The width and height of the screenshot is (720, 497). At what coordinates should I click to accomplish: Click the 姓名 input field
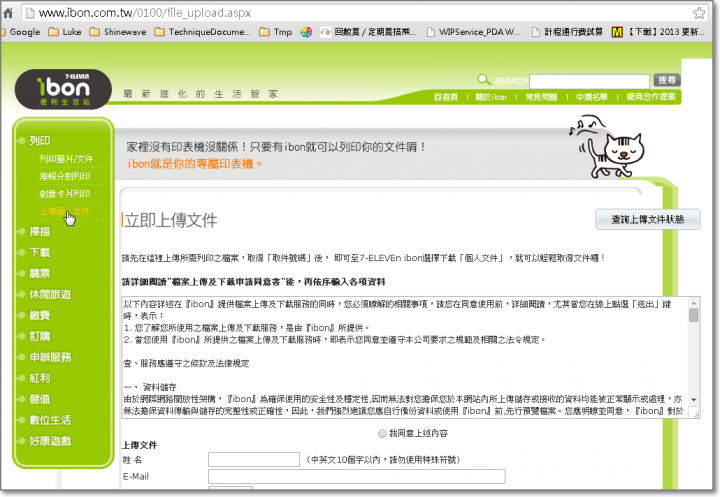(254, 460)
